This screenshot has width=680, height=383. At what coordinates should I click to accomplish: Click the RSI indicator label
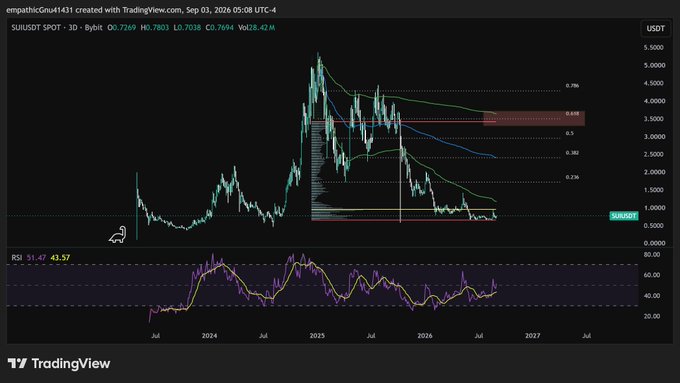click(16, 258)
